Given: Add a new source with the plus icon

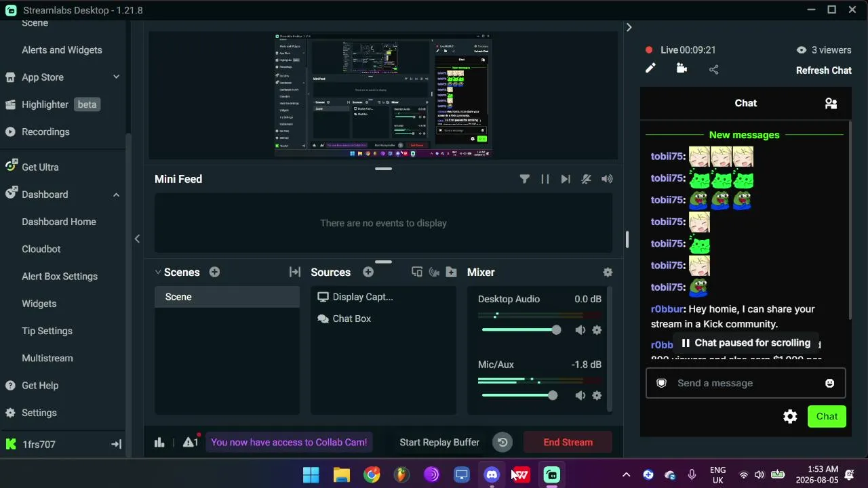Looking at the screenshot, I should pyautogui.click(x=368, y=272).
